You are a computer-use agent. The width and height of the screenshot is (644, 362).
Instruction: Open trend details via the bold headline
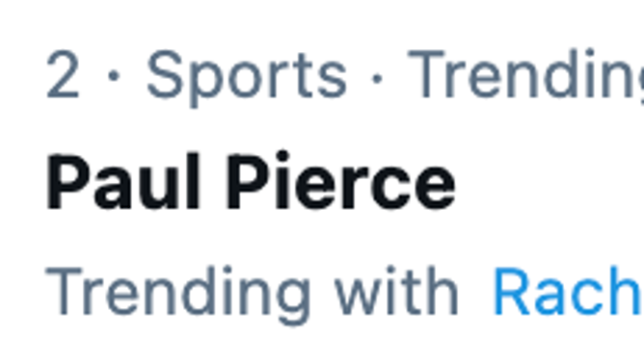pyautogui.click(x=251, y=182)
